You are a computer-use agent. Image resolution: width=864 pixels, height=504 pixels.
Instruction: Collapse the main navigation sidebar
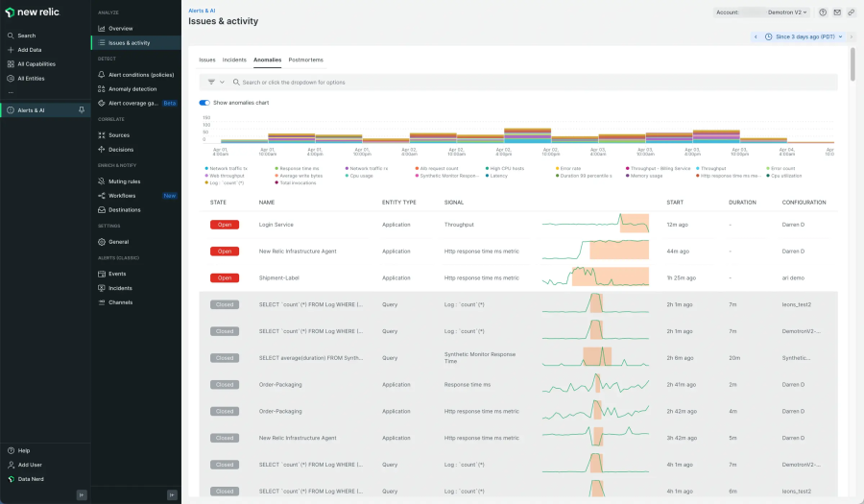click(x=82, y=494)
